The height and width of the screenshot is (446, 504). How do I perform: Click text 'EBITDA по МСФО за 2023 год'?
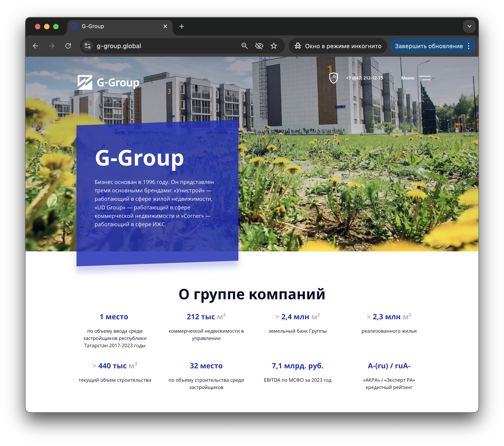click(297, 380)
